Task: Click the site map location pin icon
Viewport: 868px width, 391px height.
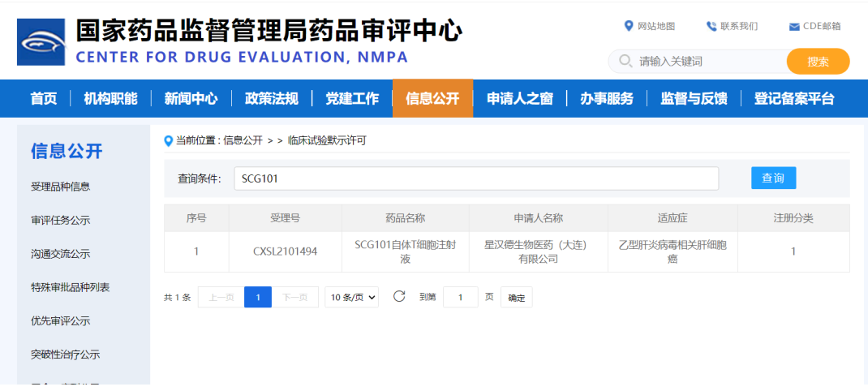Action: [x=629, y=26]
